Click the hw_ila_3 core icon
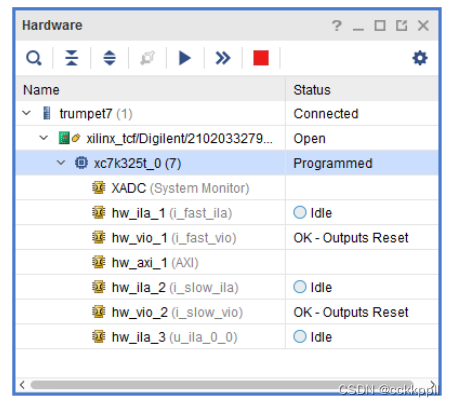 [x=99, y=336]
